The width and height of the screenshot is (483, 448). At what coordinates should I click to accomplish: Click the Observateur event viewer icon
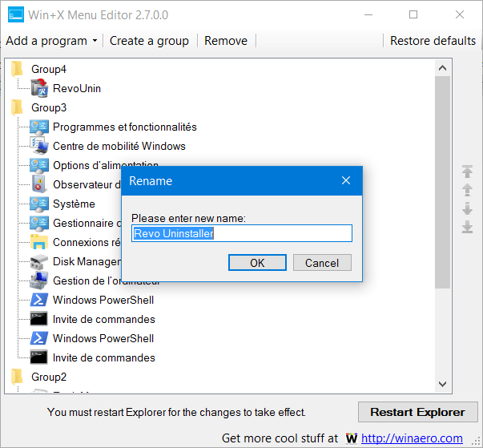coord(39,184)
